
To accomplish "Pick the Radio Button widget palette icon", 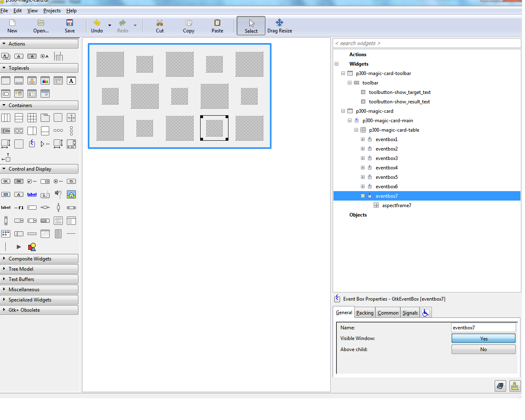I will (58, 181).
